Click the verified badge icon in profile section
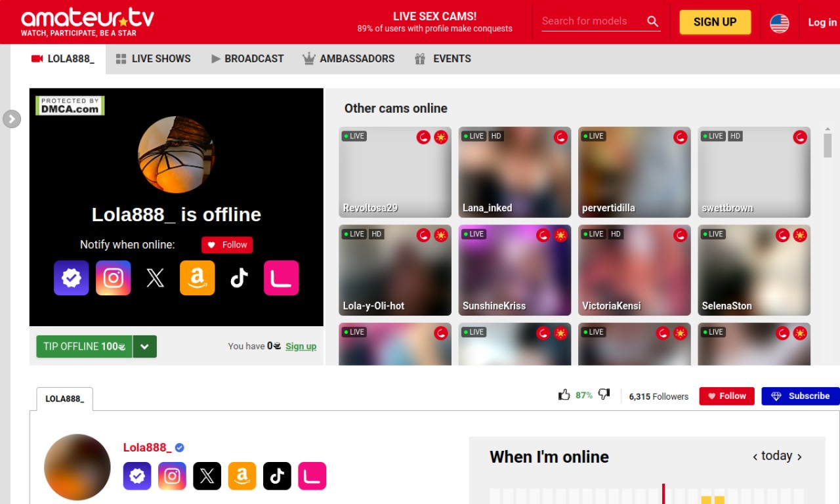 click(137, 476)
